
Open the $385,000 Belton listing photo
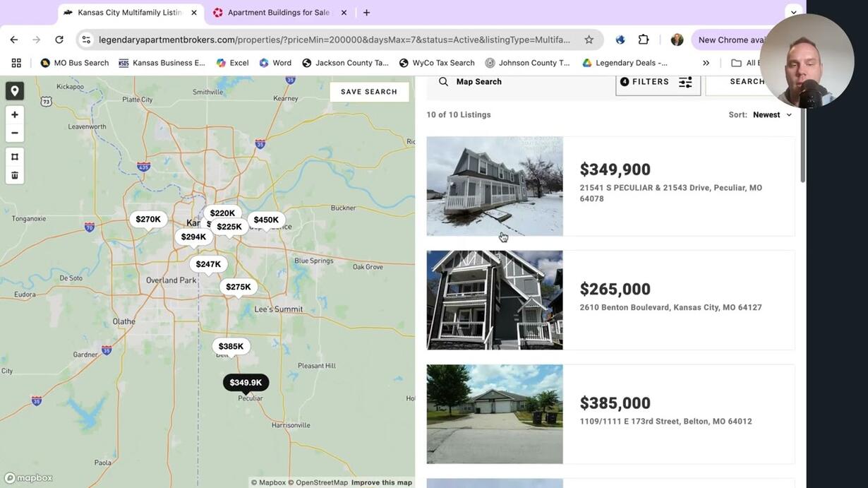[495, 414]
